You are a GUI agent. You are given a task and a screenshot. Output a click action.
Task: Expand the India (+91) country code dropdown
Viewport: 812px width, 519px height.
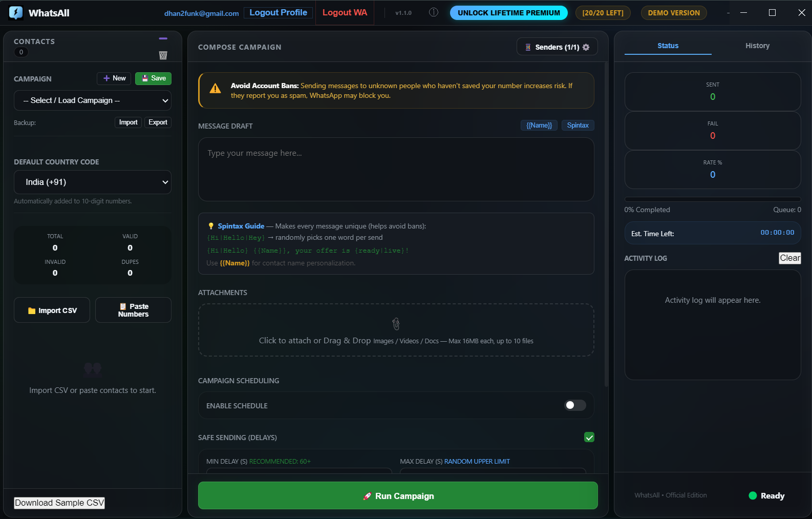[x=92, y=182]
